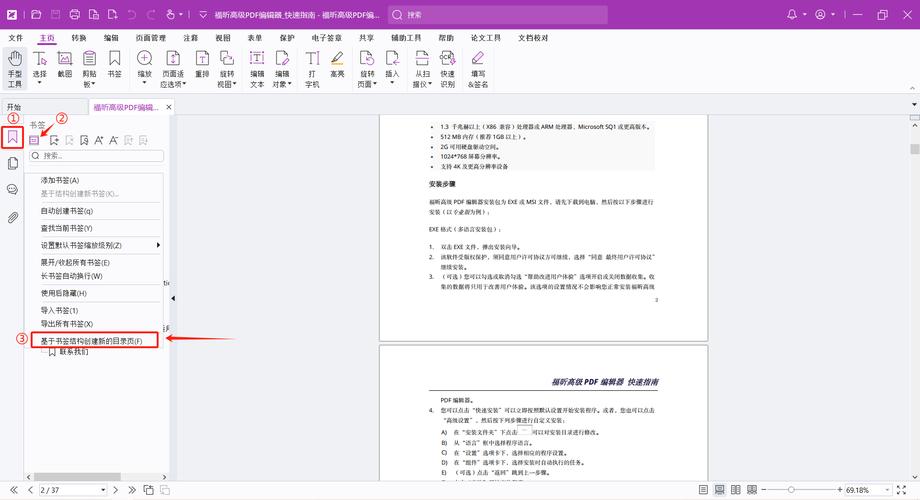Open user account icon in title bar

(x=820, y=15)
